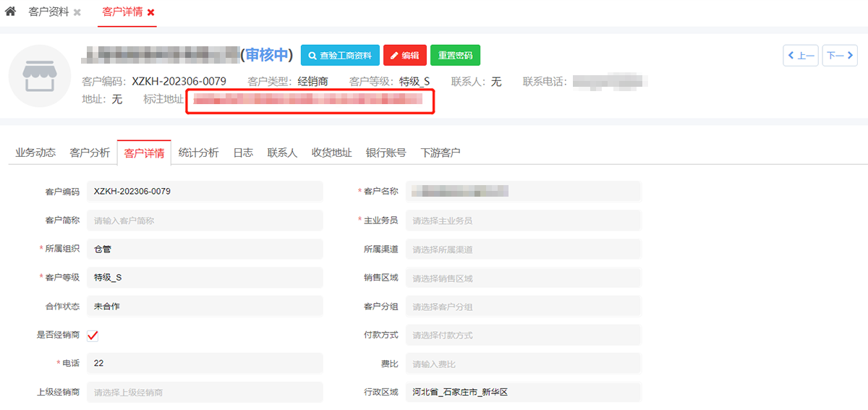Go to next customer with 下一 button
This screenshot has height=410, width=868.
point(840,56)
